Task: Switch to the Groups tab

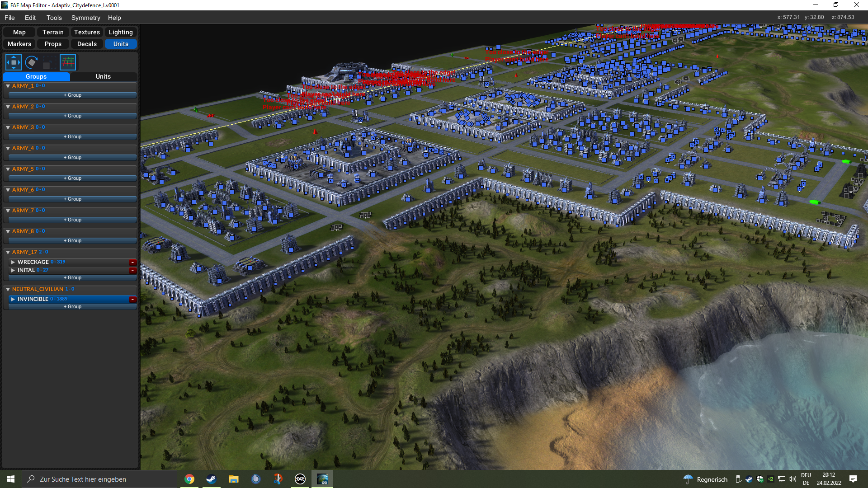Action: [36, 76]
